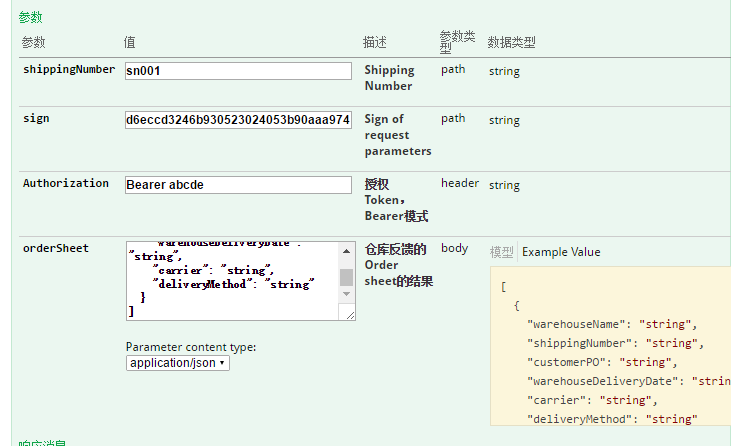The image size is (736, 446).
Task: Click the shippingNumber parameter name label
Action: pyautogui.click(x=69, y=70)
